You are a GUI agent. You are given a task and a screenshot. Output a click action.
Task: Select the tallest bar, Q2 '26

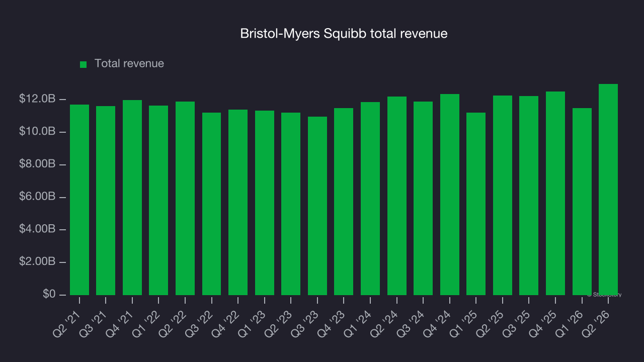click(x=608, y=190)
